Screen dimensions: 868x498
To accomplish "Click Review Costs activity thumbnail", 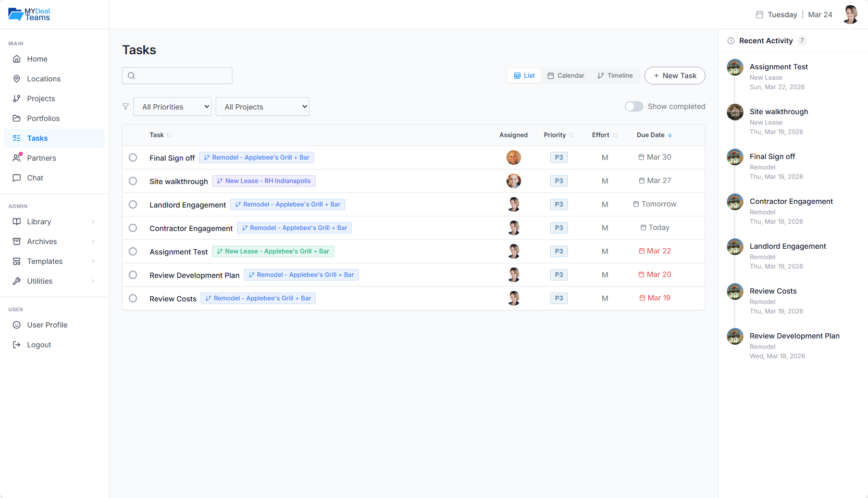I will click(735, 291).
